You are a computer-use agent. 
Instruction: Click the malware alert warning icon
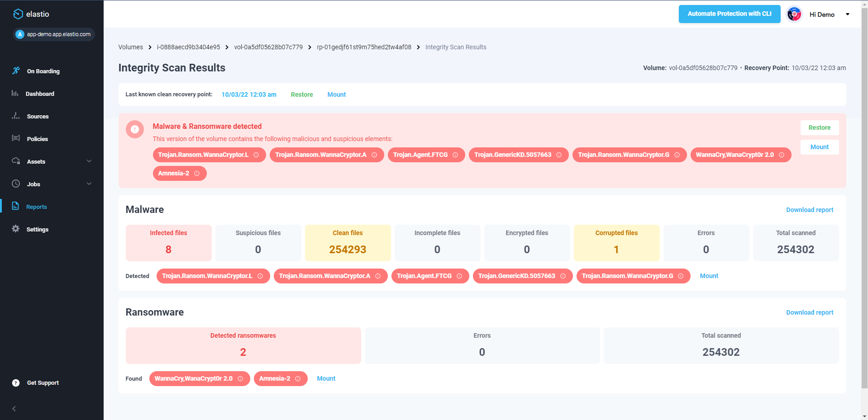pos(135,129)
